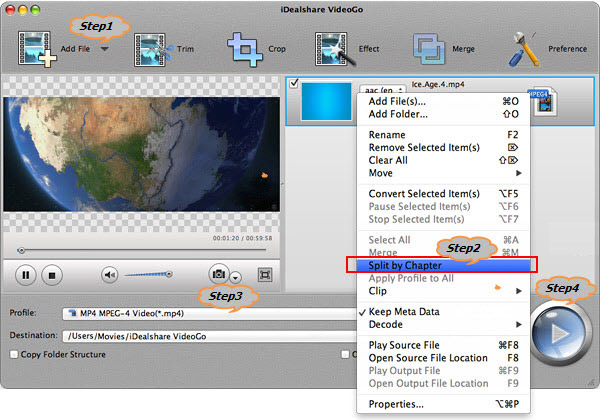This screenshot has width=600, height=420.
Task: Click the Preference label text
Action: pos(567,49)
